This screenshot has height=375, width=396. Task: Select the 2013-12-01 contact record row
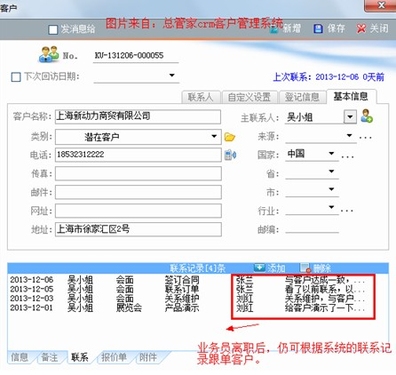tap(198, 307)
